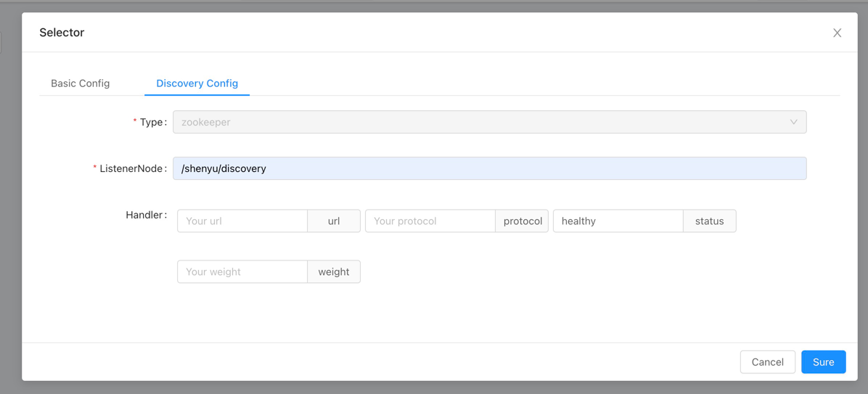
Task: Click the ListenerNode field label
Action: pos(132,168)
